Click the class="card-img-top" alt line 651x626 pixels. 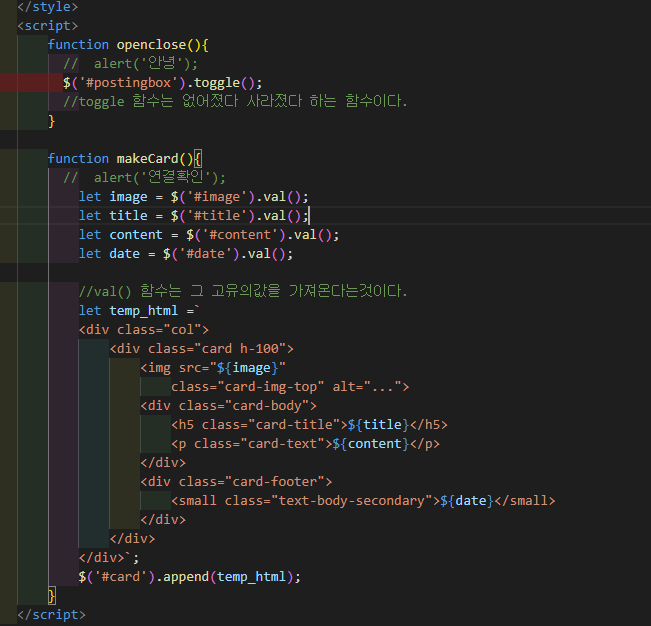pyautogui.click(x=290, y=387)
